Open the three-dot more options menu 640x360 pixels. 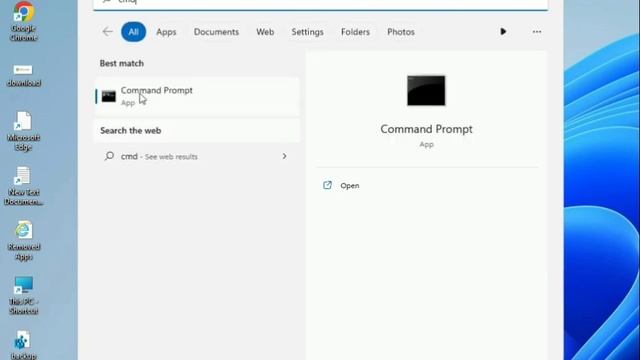tap(537, 31)
